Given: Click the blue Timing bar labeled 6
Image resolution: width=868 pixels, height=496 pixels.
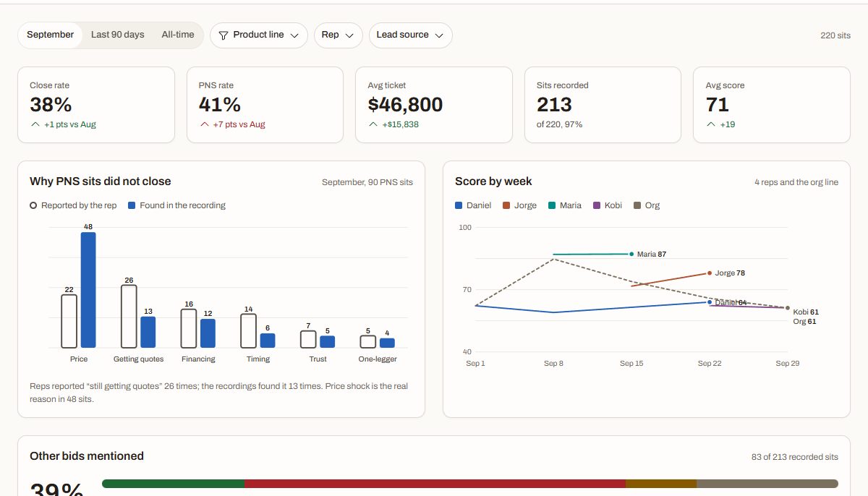Looking at the screenshot, I should [268, 341].
